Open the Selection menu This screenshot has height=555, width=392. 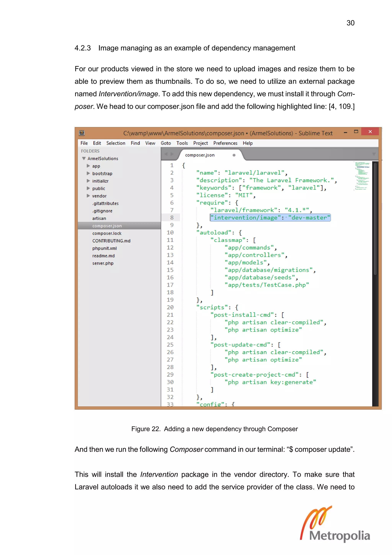(x=116, y=143)
